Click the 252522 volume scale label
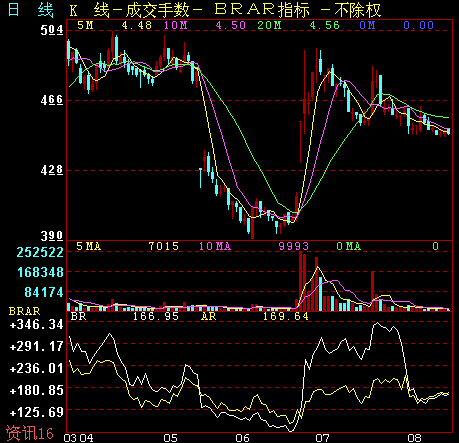The height and width of the screenshot is (443, 459). 40,252
